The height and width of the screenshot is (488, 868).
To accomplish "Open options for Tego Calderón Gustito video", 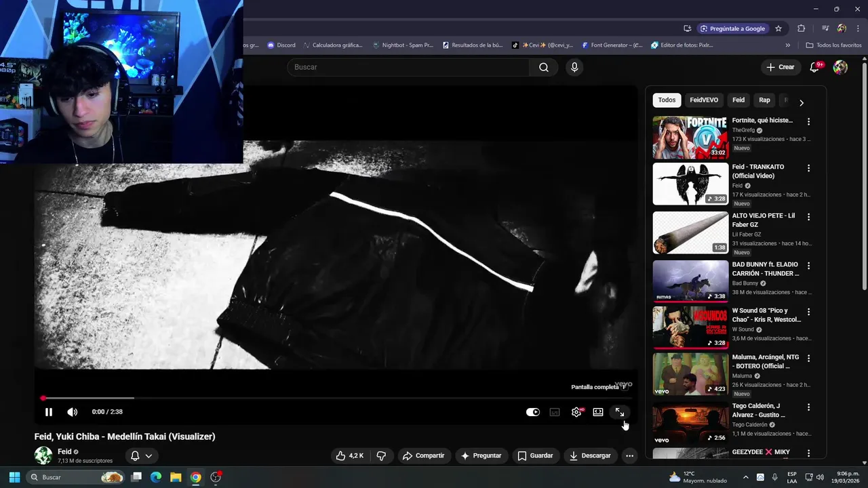I will tap(808, 407).
